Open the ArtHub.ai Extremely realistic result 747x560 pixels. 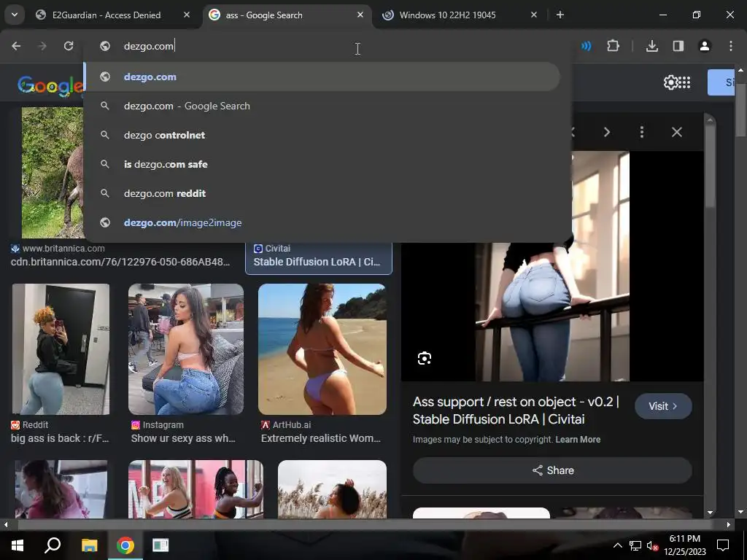coord(321,438)
